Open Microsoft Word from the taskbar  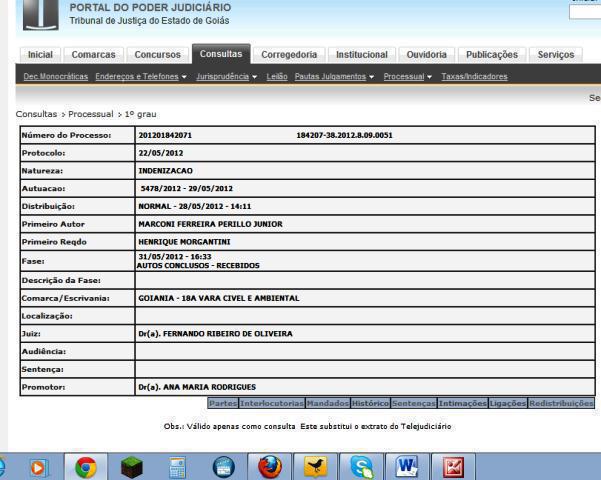[406, 465]
